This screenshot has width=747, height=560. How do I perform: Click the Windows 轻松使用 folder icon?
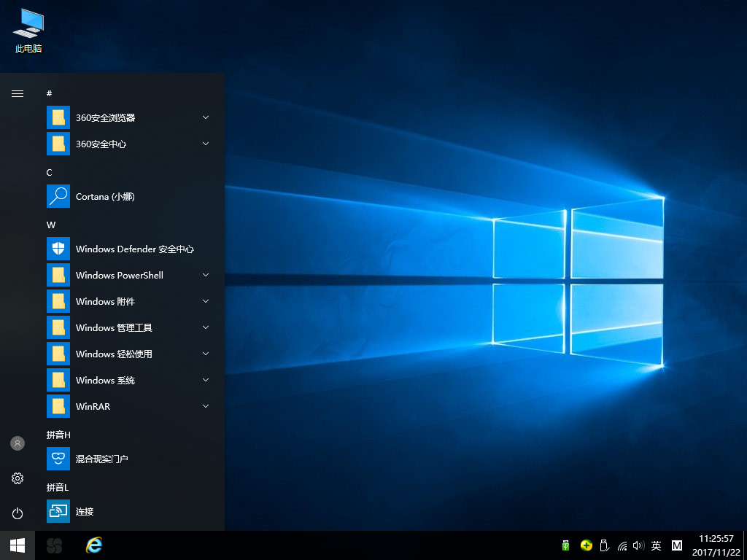(x=58, y=354)
